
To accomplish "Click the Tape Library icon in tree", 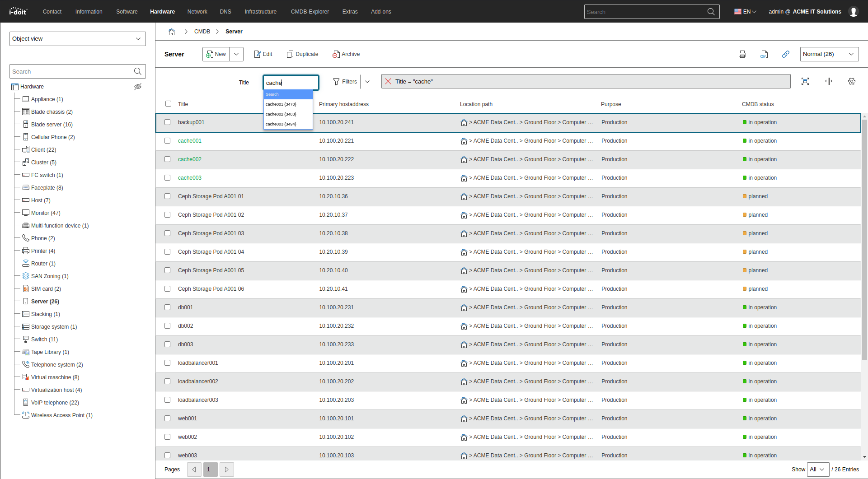I will tap(26, 352).
